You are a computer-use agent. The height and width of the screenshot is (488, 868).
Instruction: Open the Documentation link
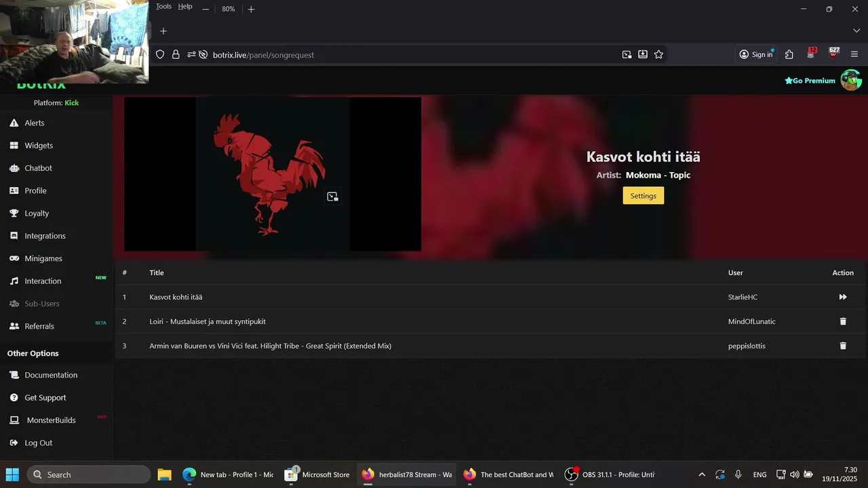pos(51,375)
